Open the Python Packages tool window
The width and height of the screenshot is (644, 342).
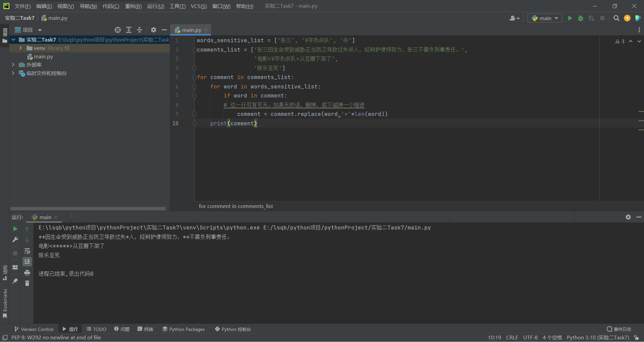click(183, 329)
